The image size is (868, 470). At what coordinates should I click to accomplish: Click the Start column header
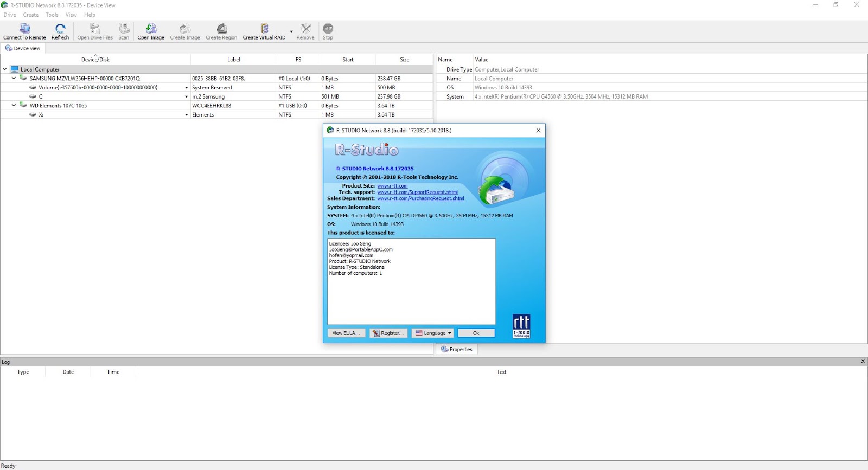pos(348,60)
